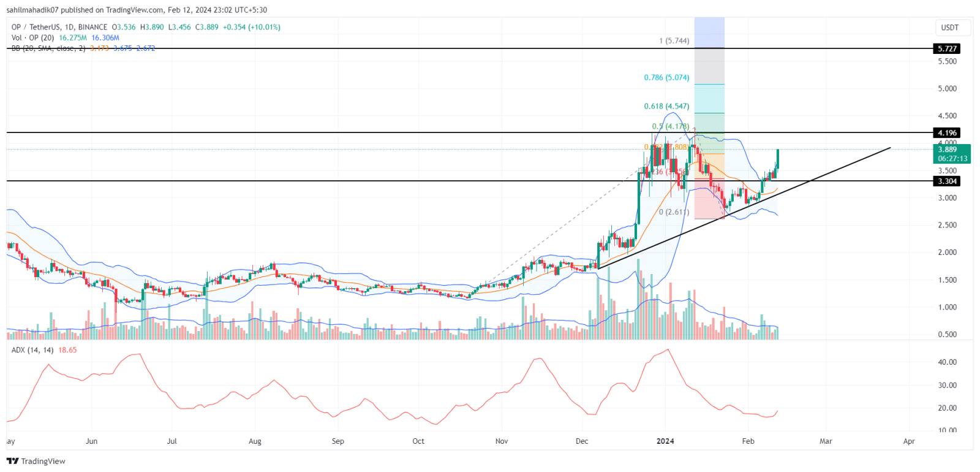980x472 pixels.
Task: Click the close price C3.889 in header
Action: [207, 27]
